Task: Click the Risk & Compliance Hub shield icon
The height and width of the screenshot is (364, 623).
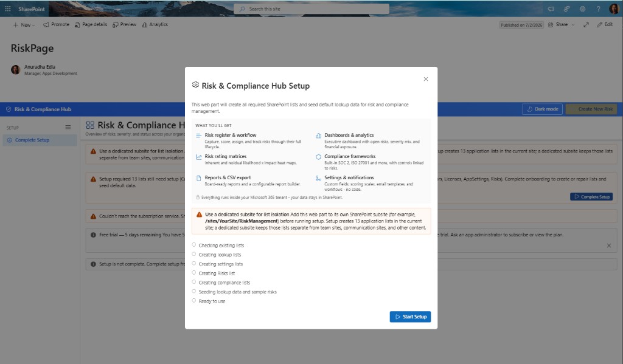Action: (x=9, y=109)
